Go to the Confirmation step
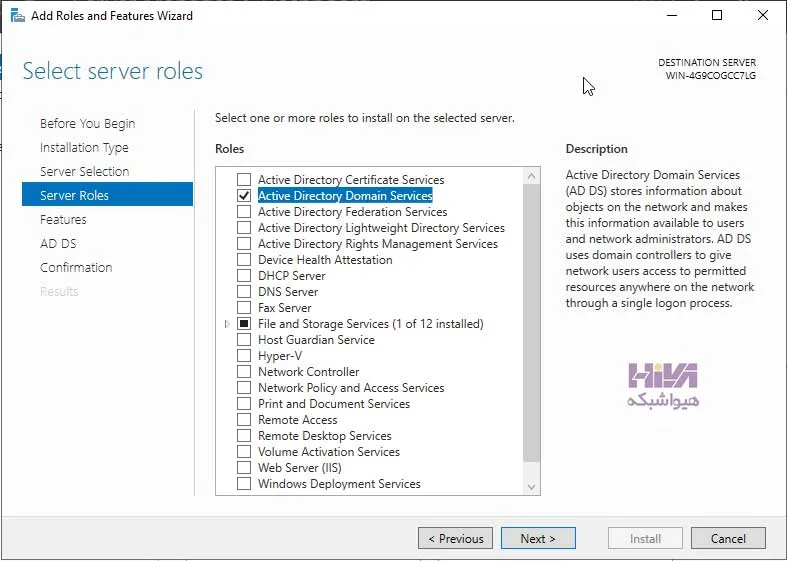This screenshot has height=561, width=787. click(76, 267)
